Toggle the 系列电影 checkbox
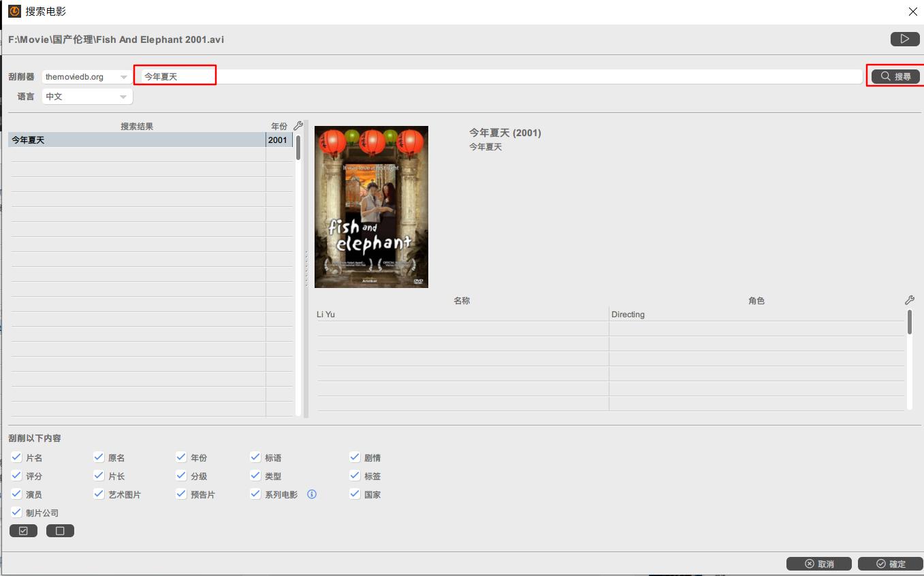This screenshot has height=576, width=924. 255,494
